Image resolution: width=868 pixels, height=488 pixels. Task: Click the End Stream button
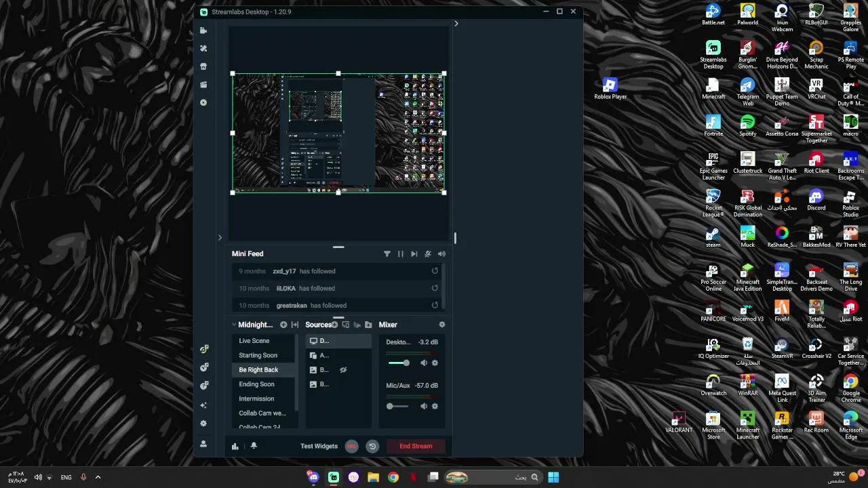pyautogui.click(x=416, y=446)
